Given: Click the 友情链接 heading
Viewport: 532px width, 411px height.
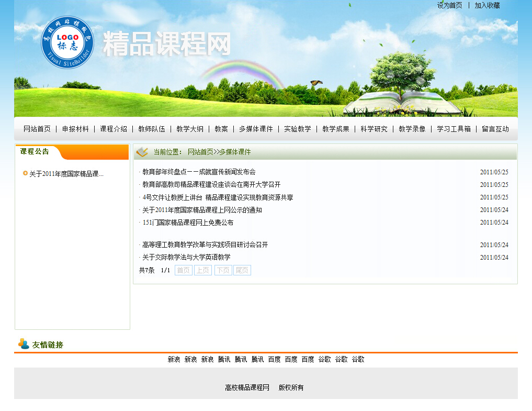Looking at the screenshot, I should coord(48,345).
